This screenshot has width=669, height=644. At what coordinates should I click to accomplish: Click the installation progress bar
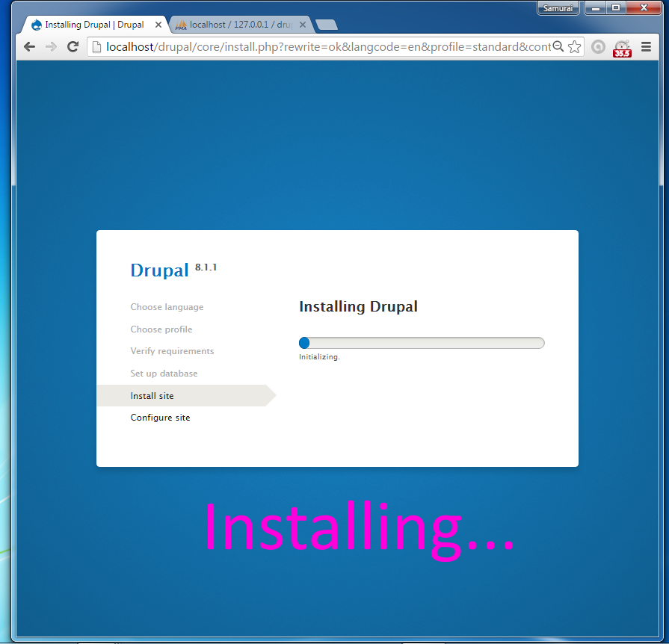(x=422, y=343)
